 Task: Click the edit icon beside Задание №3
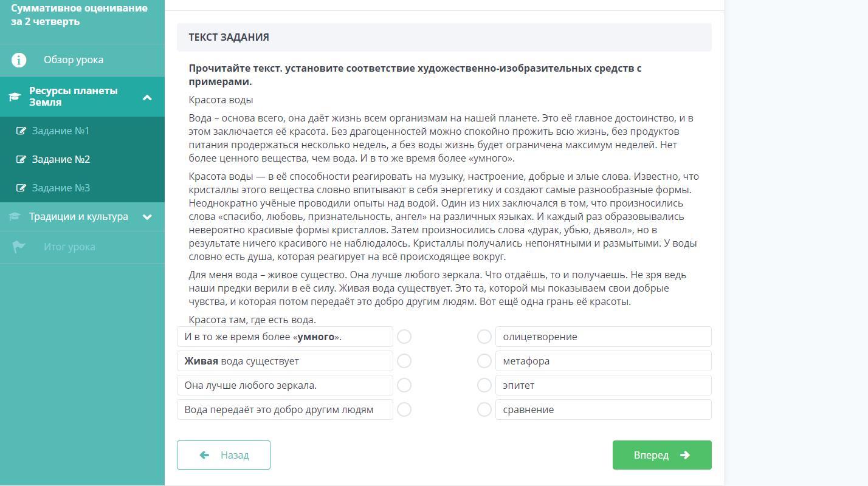(21, 188)
